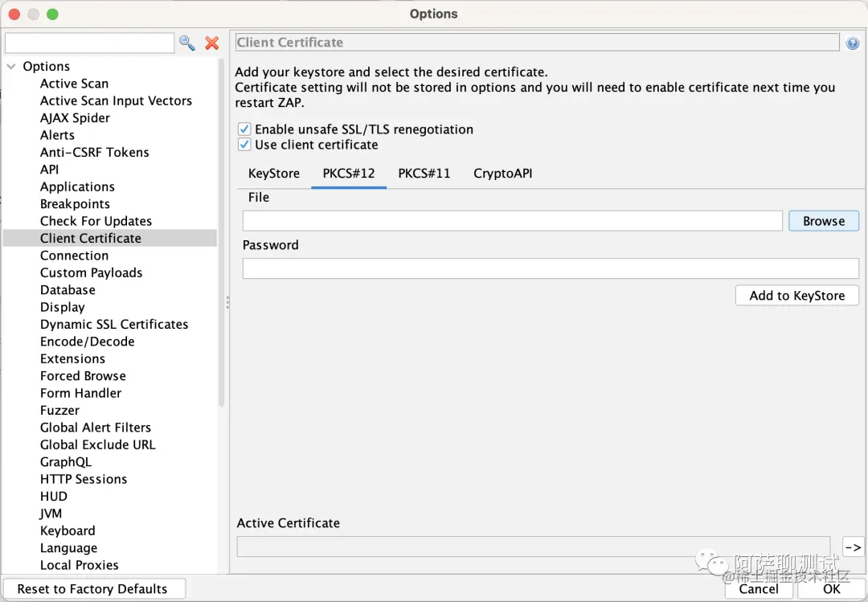Click Add to KeyStore button
The height and width of the screenshot is (602, 868).
797,296
